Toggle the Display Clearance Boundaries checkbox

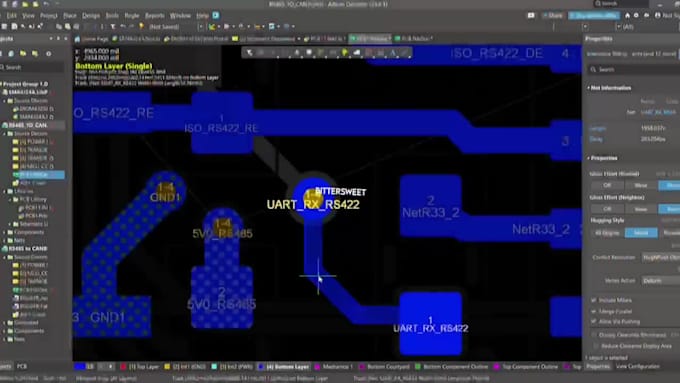[x=594, y=335]
